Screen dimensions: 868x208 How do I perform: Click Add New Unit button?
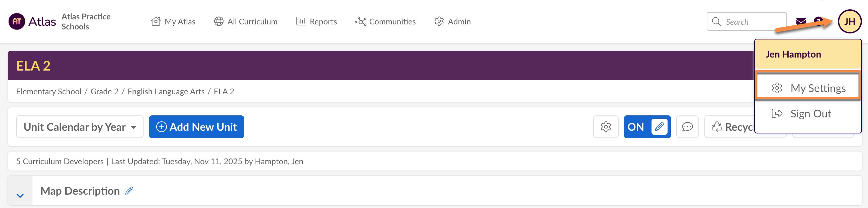[x=196, y=127]
